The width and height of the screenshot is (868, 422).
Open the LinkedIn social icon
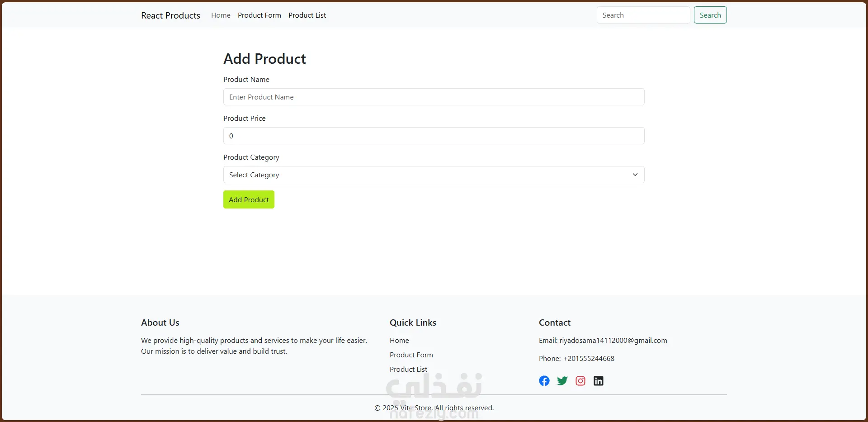tap(599, 381)
